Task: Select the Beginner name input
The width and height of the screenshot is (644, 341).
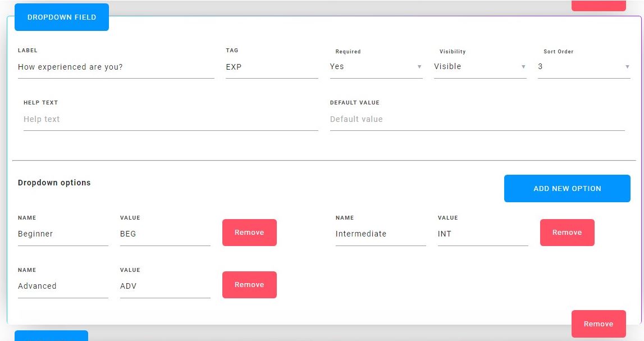Action: [x=63, y=234]
